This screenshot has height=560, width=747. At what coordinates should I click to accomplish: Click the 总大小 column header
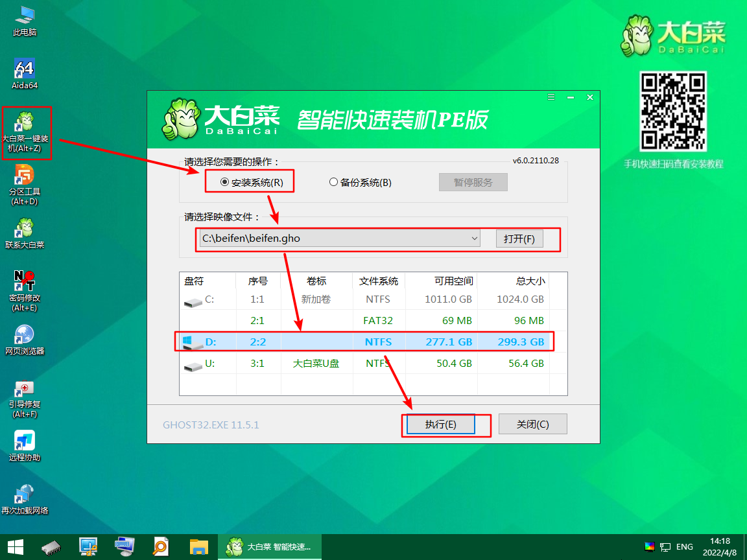coord(513,281)
